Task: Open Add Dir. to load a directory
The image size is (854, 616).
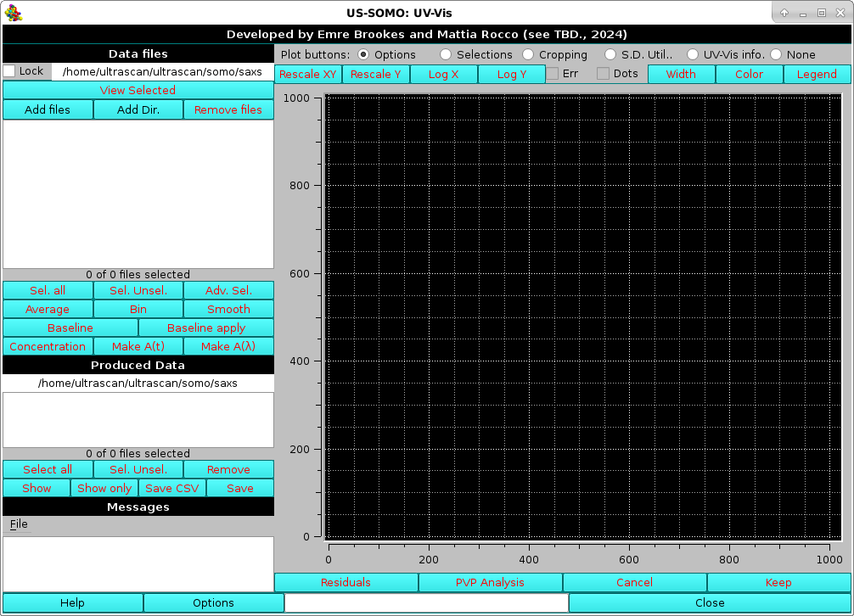Action: pyautogui.click(x=138, y=109)
